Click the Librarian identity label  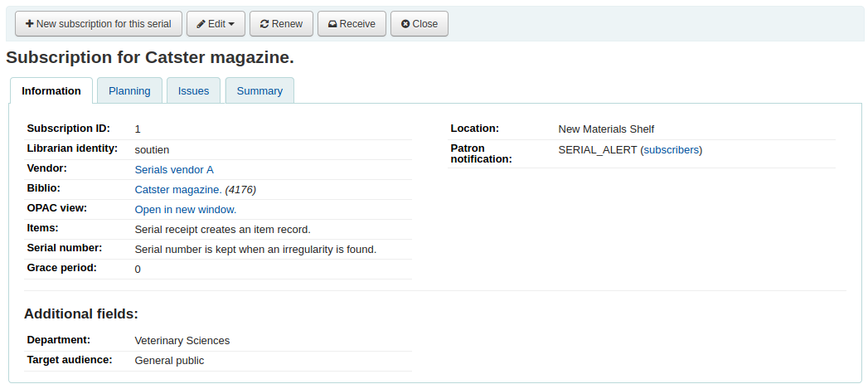72,148
